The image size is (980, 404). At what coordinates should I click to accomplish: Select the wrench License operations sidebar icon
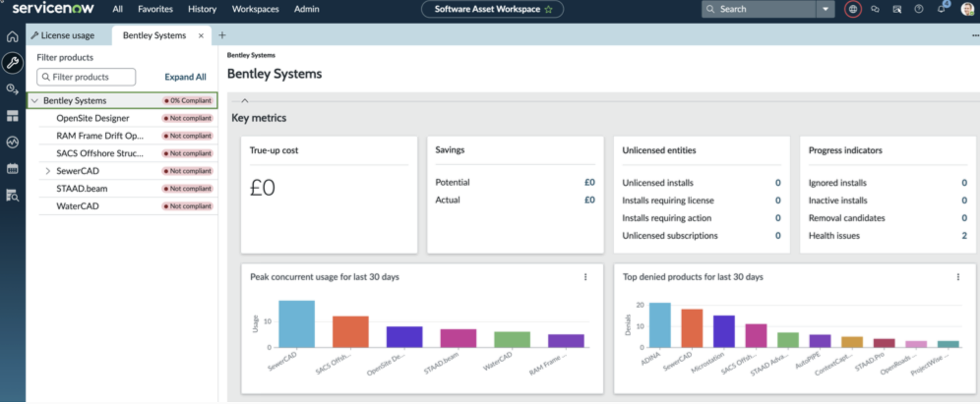12,63
